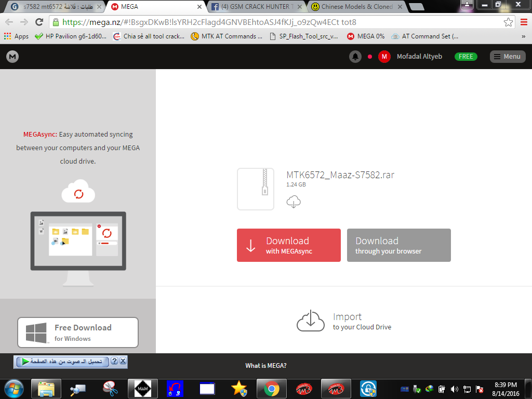Expand the bookmarks overflow chevron

524,37
